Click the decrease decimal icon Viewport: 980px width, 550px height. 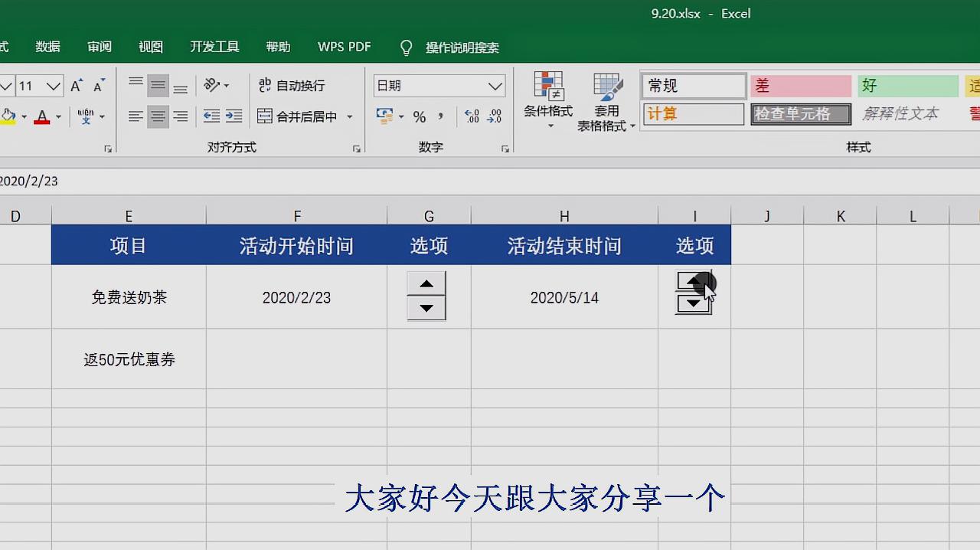pyautogui.click(x=495, y=116)
